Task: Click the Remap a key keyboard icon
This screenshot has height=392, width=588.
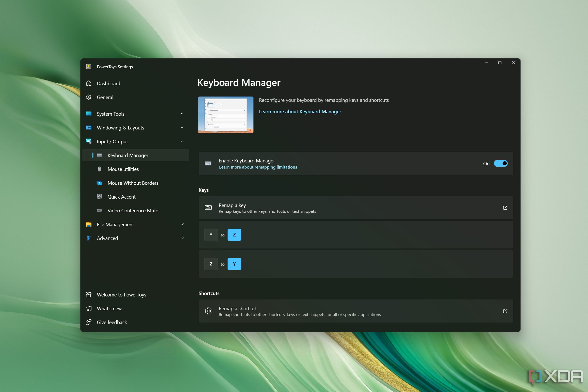Action: coord(209,208)
